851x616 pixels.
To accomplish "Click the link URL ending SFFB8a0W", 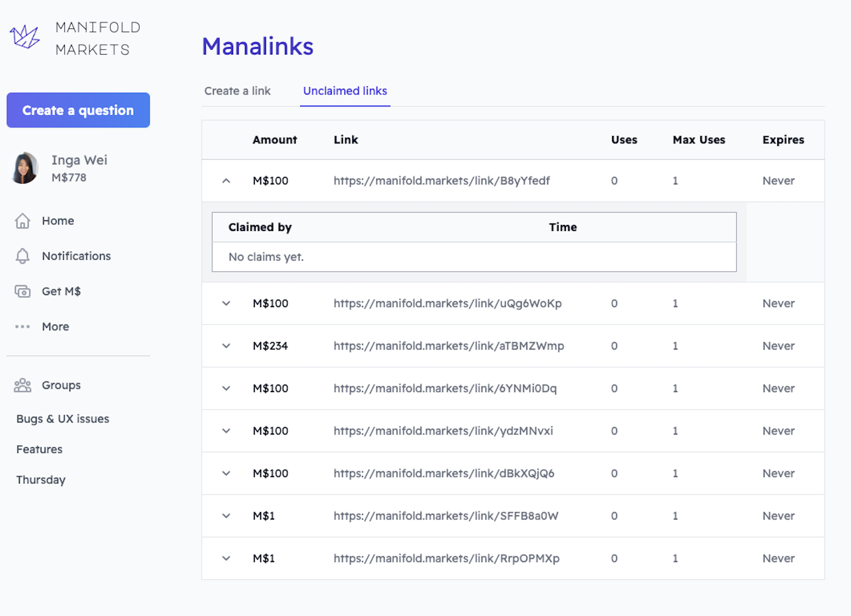I will (446, 516).
